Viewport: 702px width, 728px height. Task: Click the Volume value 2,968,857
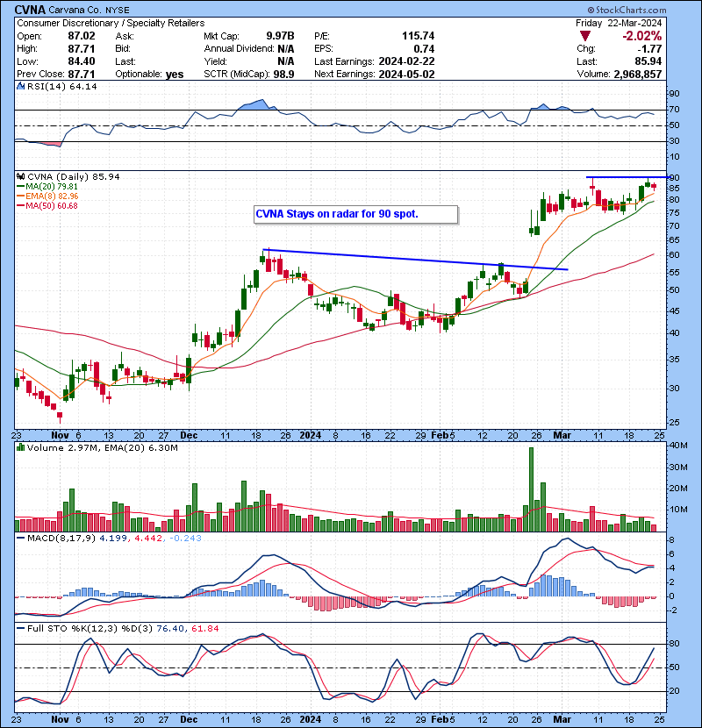pyautogui.click(x=637, y=75)
